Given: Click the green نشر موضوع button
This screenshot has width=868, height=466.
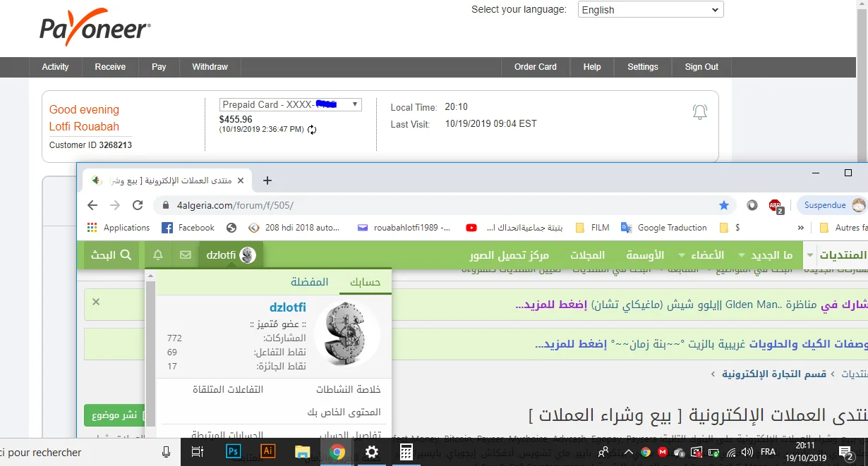Looking at the screenshot, I should [114, 415].
